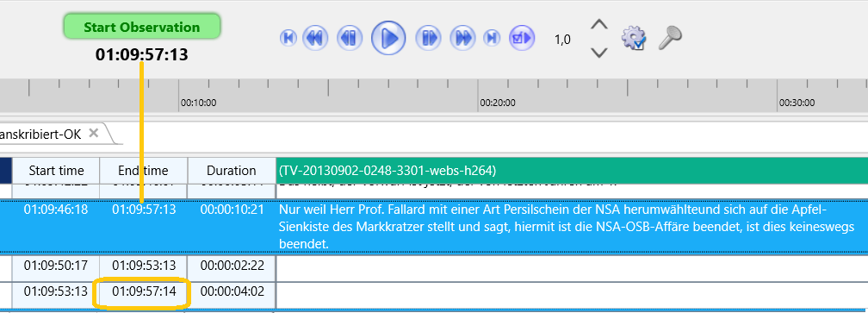868x313 pixels.
Task: Click the Duration column header
Action: (232, 170)
